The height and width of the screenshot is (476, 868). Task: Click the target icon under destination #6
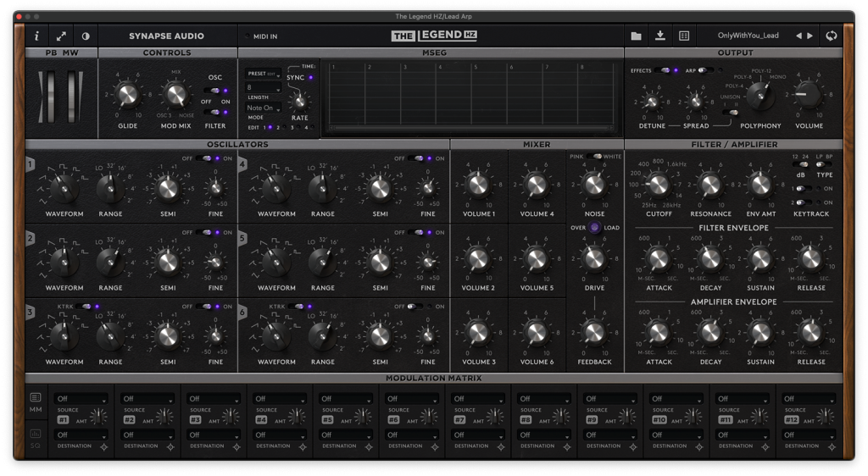(435, 446)
